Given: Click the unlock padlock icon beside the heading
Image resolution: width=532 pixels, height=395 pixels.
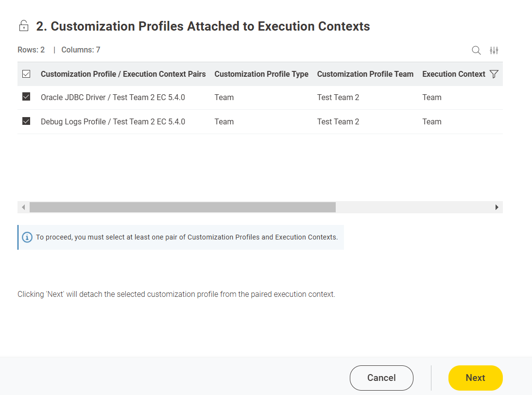Looking at the screenshot, I should click(x=23, y=26).
